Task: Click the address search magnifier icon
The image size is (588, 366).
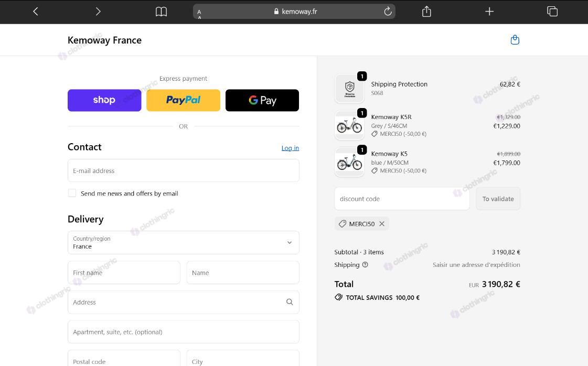Action: (x=290, y=302)
